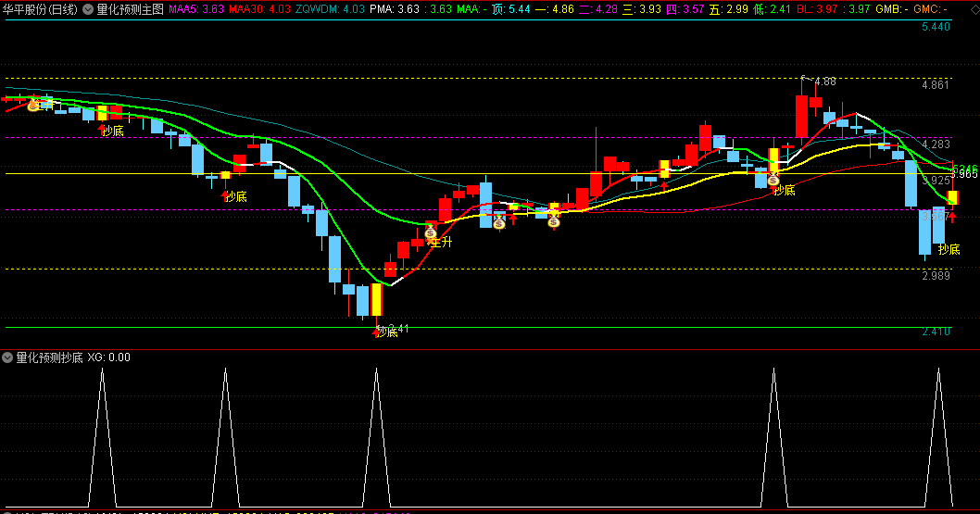Click the XG: 0.00 value in sub-chart
The height and width of the screenshot is (514, 980).
coord(108,357)
